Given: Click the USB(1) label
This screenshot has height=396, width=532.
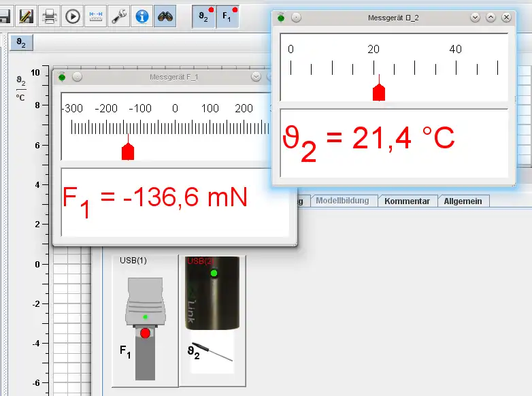Looking at the screenshot, I should pyautogui.click(x=133, y=261).
